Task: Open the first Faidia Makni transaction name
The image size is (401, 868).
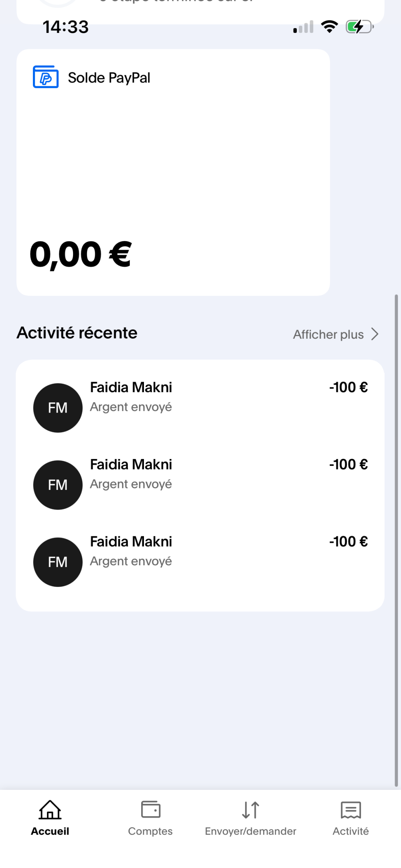Action: [131, 387]
